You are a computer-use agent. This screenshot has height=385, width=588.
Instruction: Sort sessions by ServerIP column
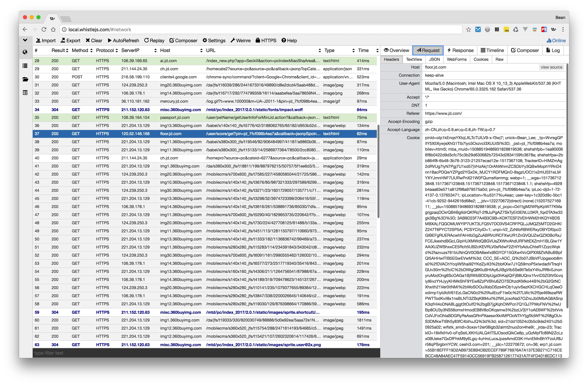point(139,50)
